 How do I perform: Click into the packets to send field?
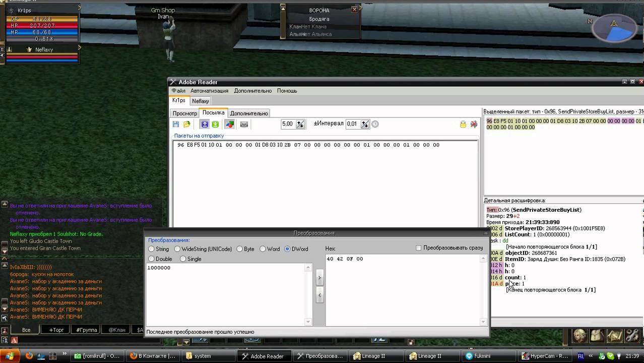(x=325, y=184)
